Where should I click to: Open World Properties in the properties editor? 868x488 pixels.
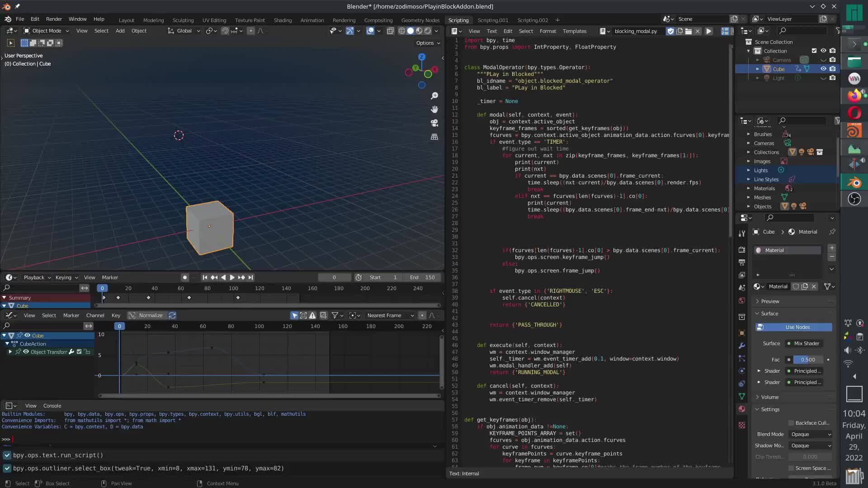(x=741, y=300)
